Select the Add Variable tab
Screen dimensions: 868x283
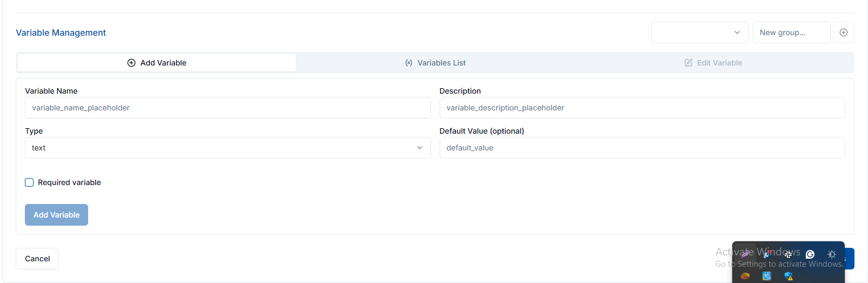click(157, 63)
